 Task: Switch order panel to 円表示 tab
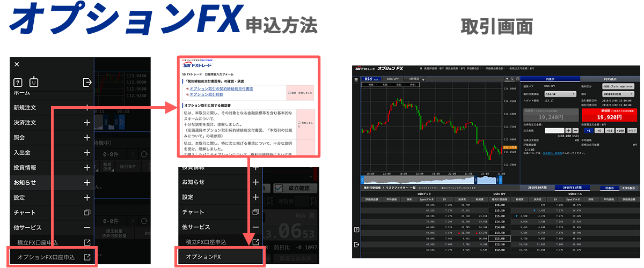(x=550, y=79)
